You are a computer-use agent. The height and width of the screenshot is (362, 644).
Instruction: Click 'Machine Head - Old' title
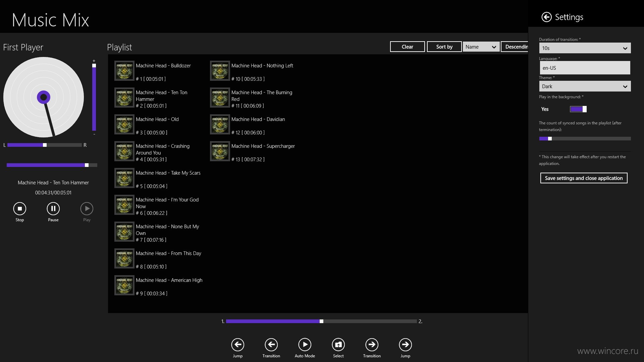click(x=157, y=119)
